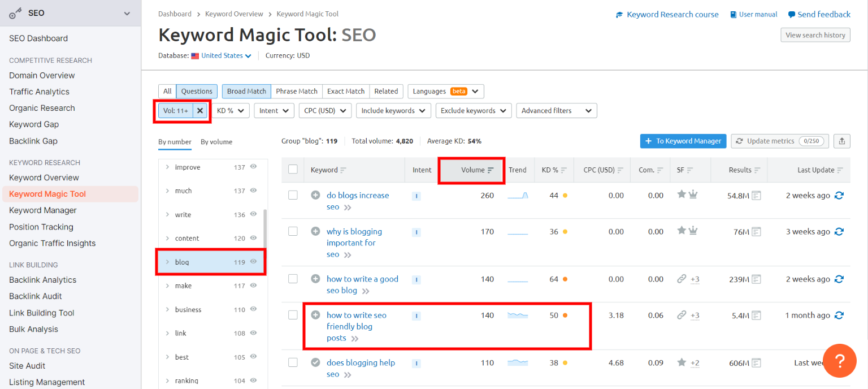Refresh metrics for 'do blogs increase seo'

839,196
